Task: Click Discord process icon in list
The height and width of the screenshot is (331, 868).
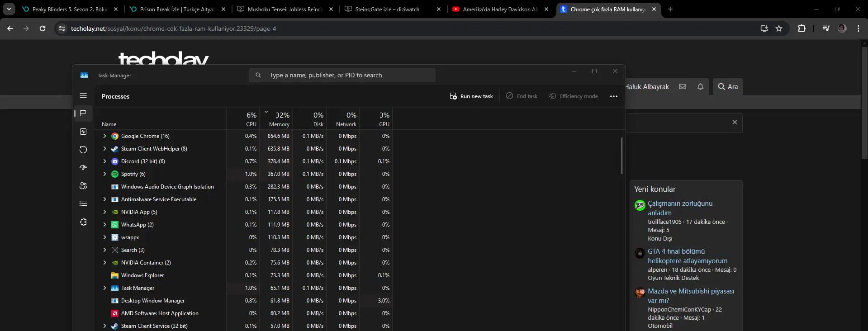Action: pos(115,161)
